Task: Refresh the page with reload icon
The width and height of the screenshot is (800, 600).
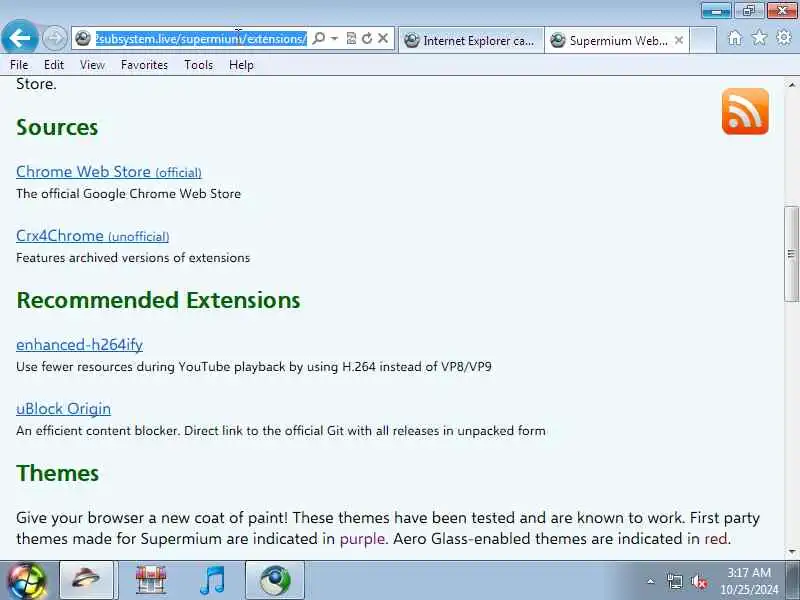Action: pos(367,38)
